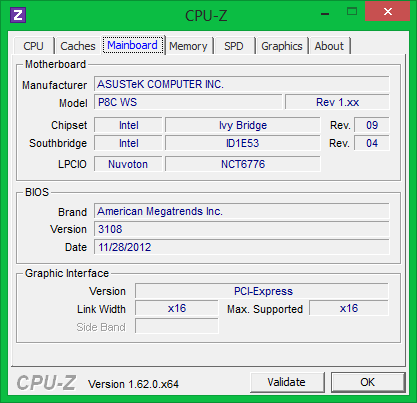This screenshot has width=417, height=403.
Task: Click the empty Side Band field
Action: point(177,326)
